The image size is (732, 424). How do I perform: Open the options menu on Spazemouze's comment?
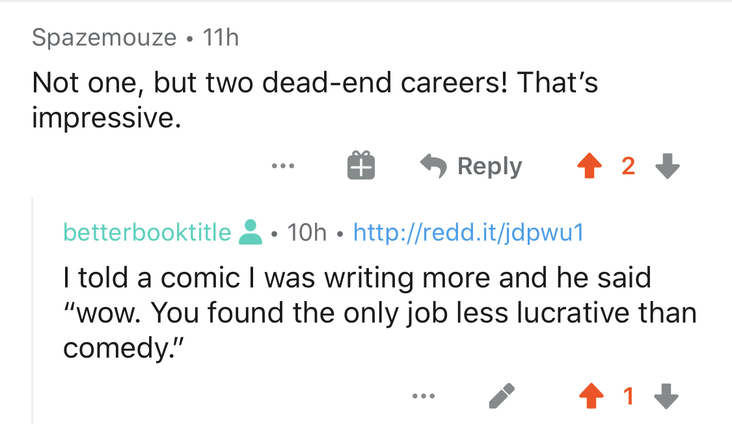283,166
